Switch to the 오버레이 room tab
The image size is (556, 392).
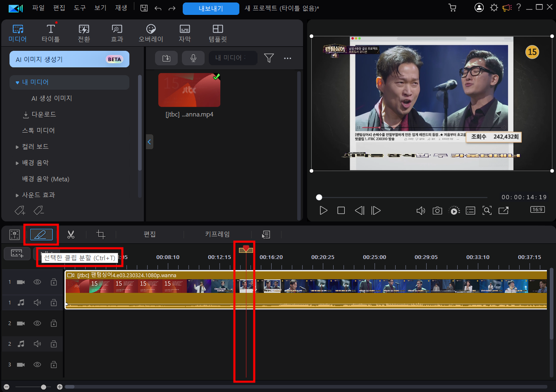click(151, 33)
